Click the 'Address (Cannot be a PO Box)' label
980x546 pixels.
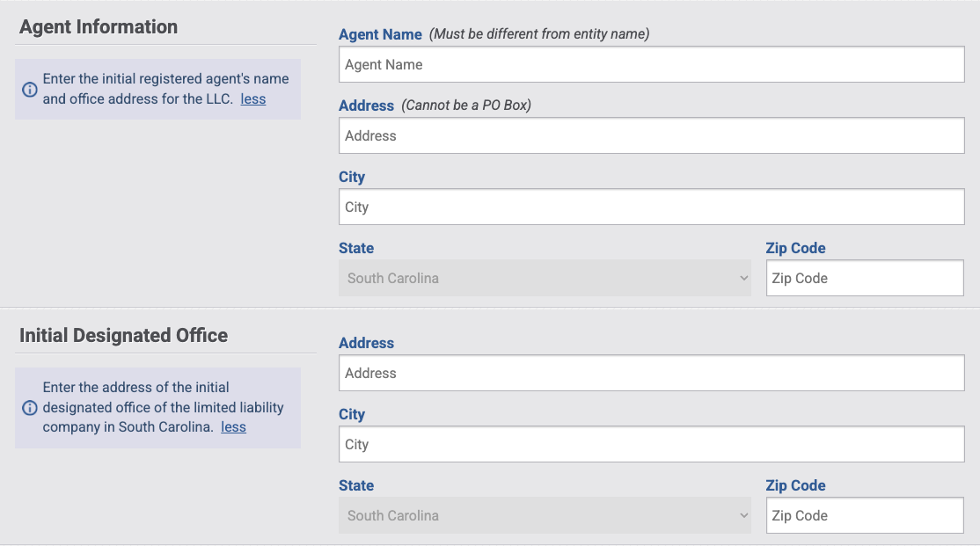point(435,106)
